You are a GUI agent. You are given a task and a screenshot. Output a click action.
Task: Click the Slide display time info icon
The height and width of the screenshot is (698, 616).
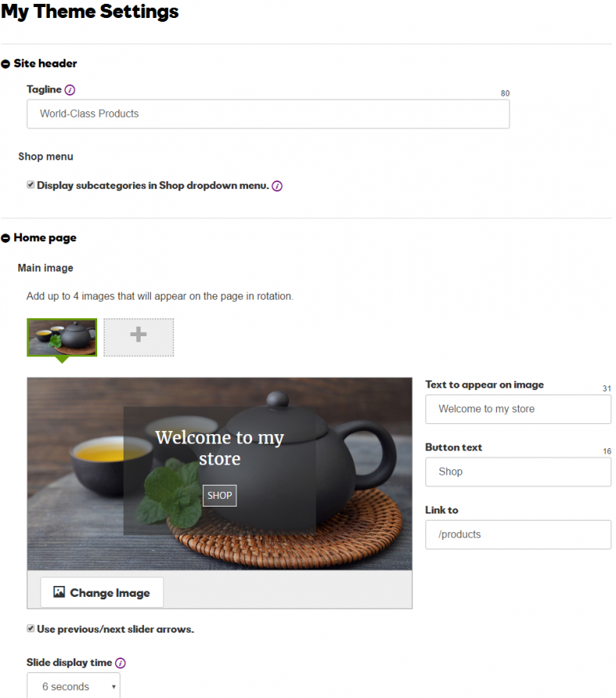click(x=121, y=663)
